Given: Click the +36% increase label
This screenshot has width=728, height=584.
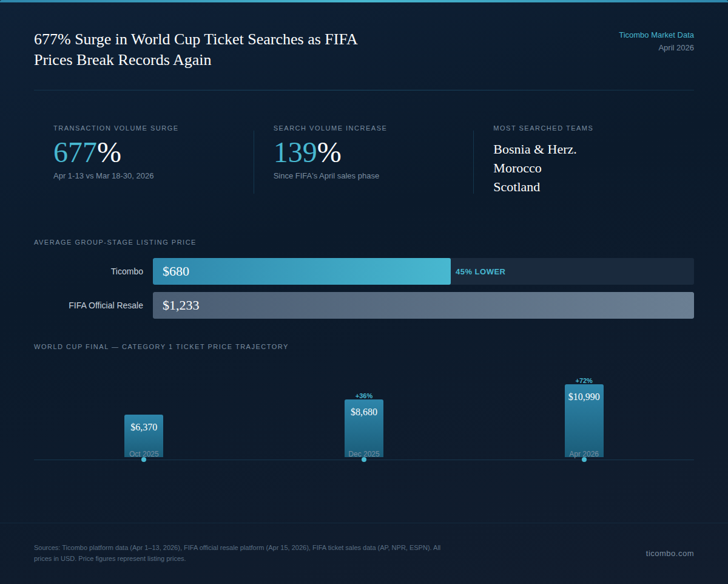Looking at the screenshot, I should 364,396.
